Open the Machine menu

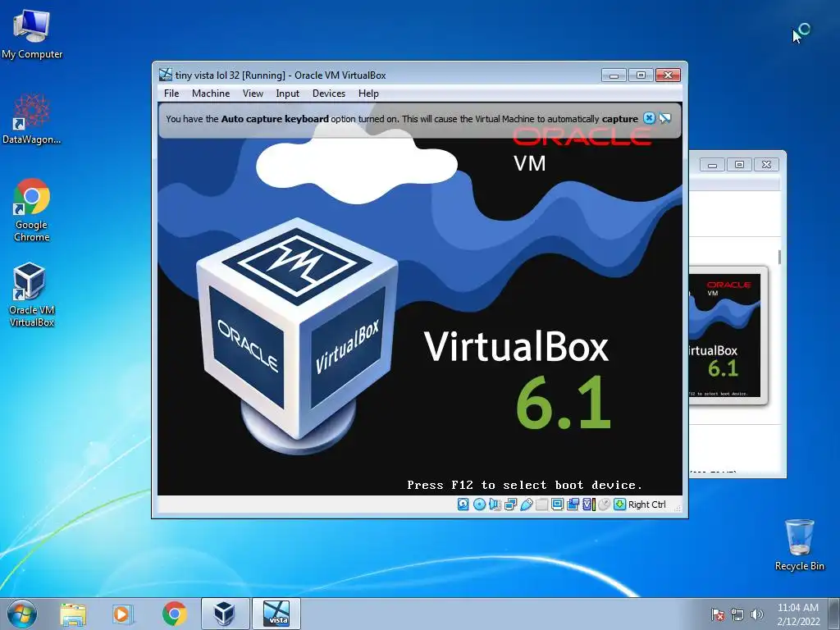coord(211,94)
